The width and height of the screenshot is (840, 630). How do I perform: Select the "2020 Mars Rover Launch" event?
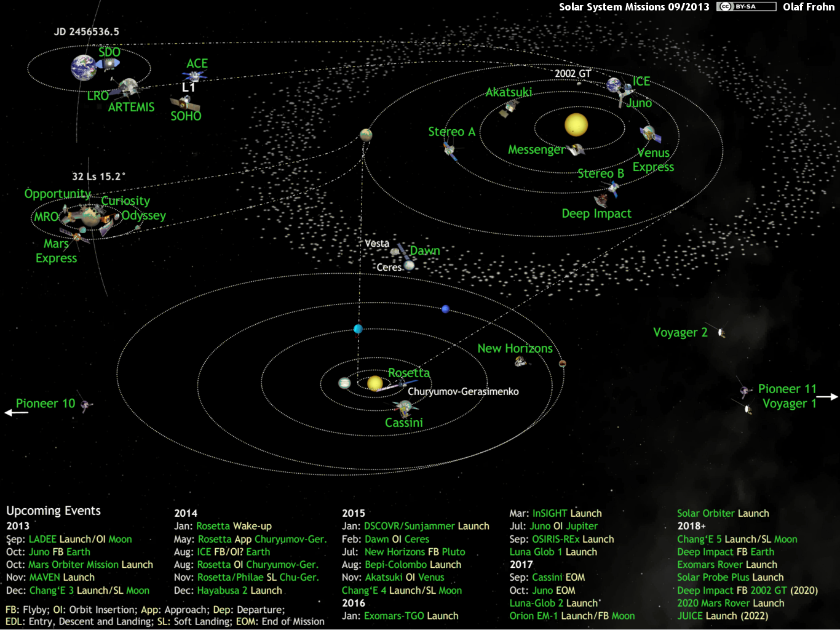(731, 603)
